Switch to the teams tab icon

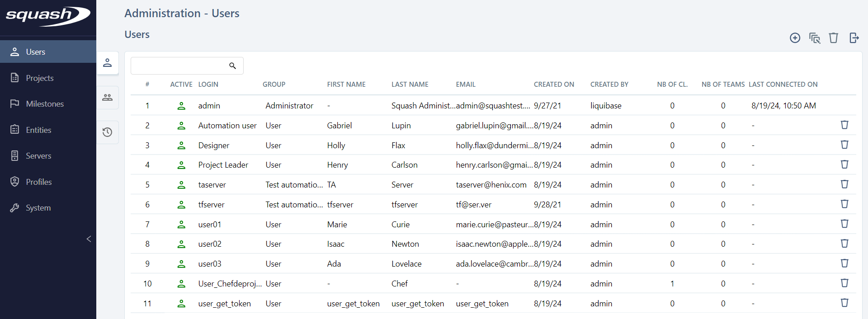pyautogui.click(x=108, y=98)
